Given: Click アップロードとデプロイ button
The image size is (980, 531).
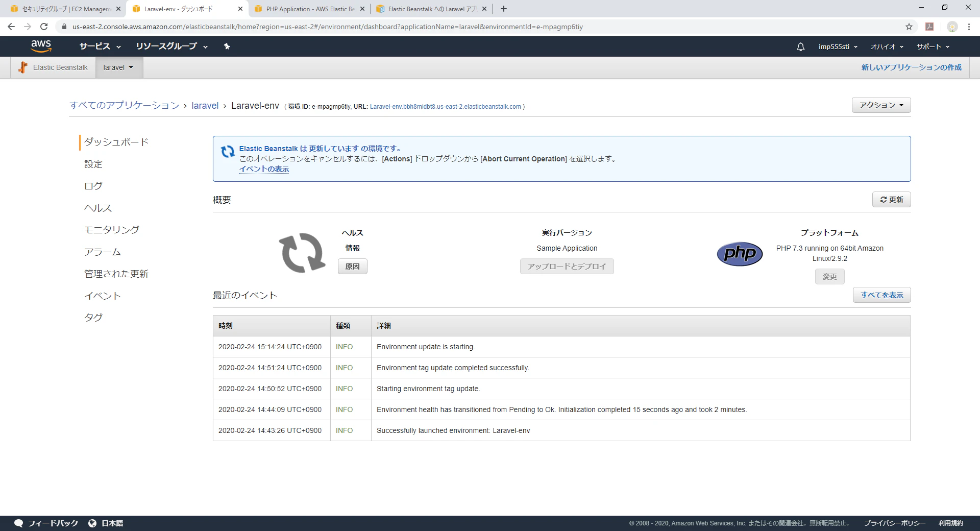Looking at the screenshot, I should pos(567,267).
